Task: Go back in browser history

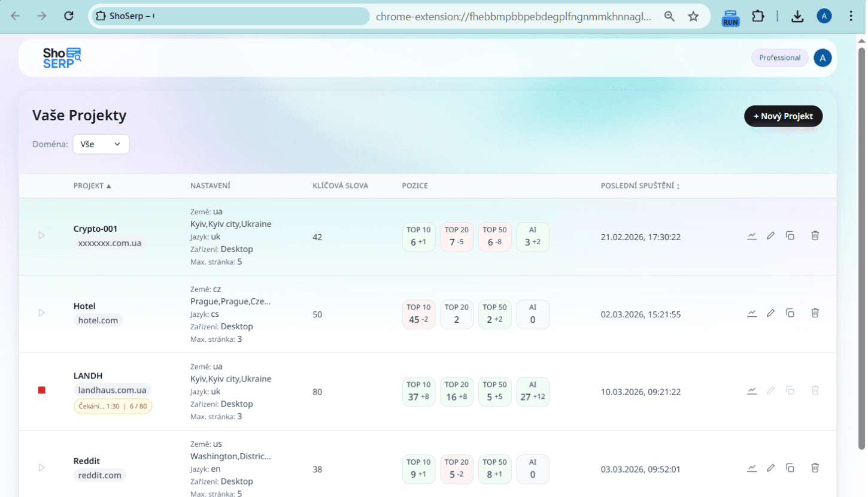Action: pos(16,16)
